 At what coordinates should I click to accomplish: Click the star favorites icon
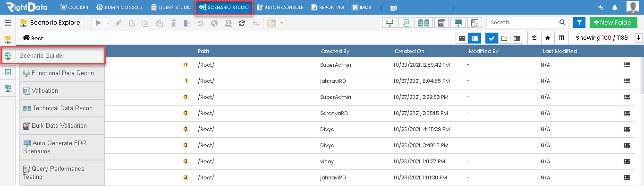(x=548, y=38)
